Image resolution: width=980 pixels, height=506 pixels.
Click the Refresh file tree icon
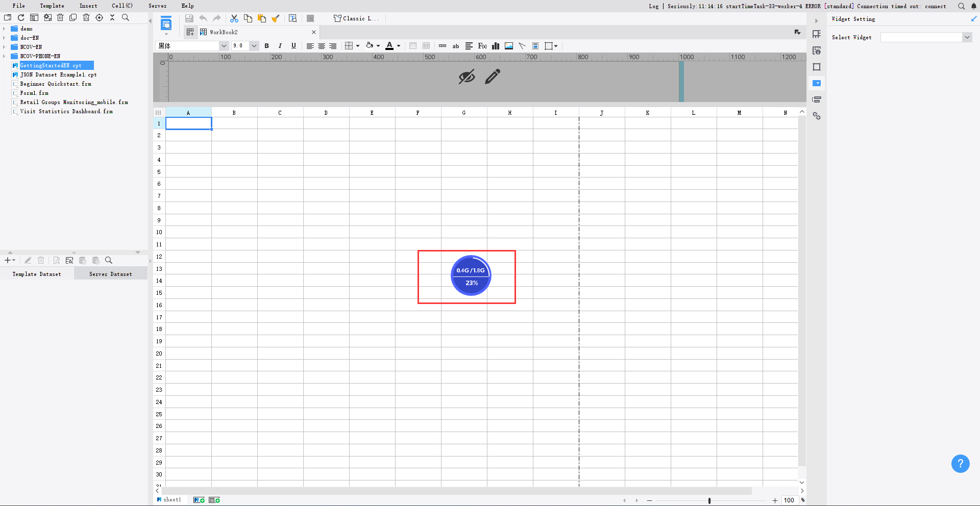coord(21,17)
